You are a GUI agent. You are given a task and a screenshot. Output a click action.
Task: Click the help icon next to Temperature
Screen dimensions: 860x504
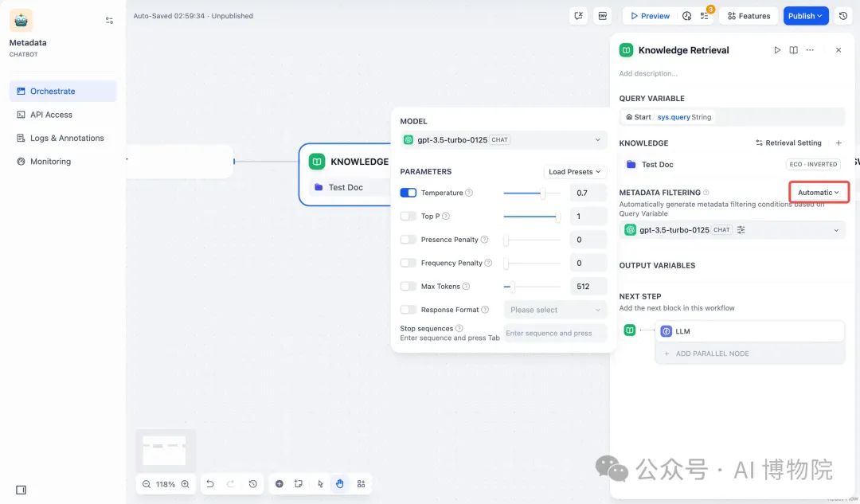click(469, 193)
